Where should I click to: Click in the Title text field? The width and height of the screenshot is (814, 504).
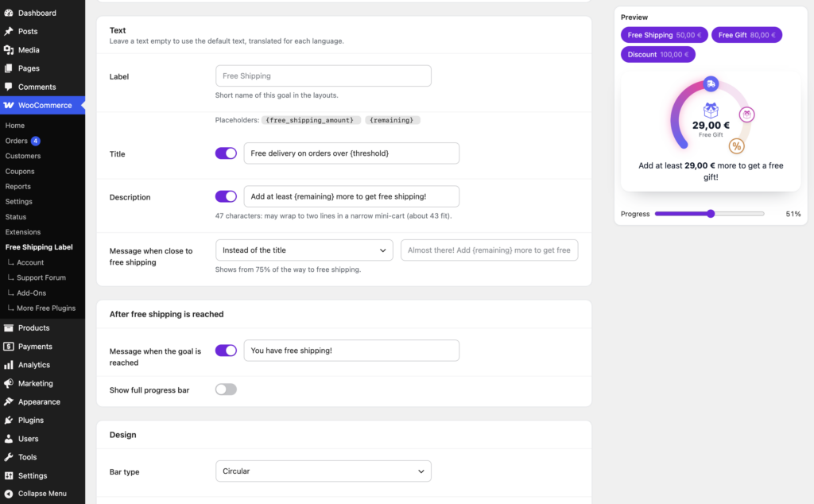tap(351, 153)
